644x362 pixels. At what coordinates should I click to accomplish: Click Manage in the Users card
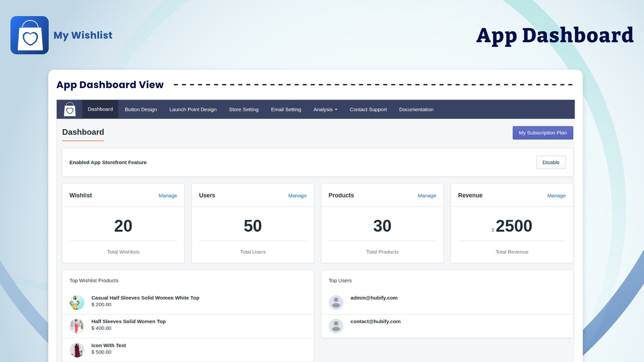pyautogui.click(x=297, y=196)
